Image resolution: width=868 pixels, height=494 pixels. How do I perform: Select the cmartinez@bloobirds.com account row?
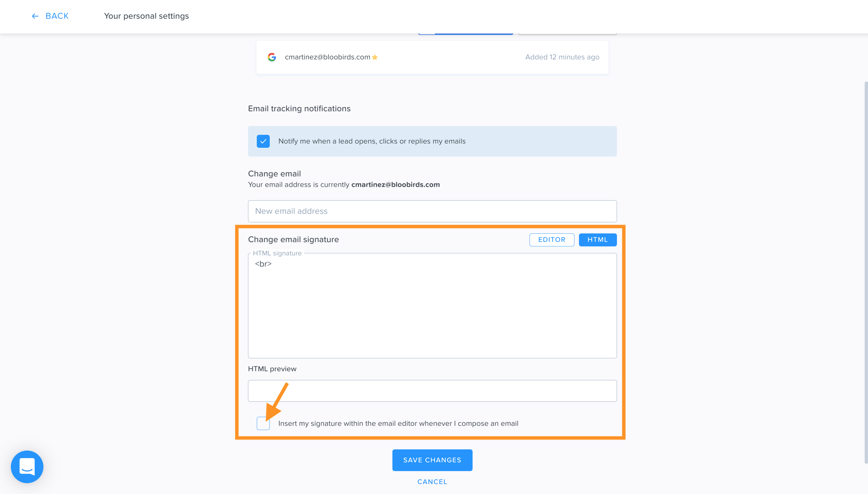(x=432, y=57)
